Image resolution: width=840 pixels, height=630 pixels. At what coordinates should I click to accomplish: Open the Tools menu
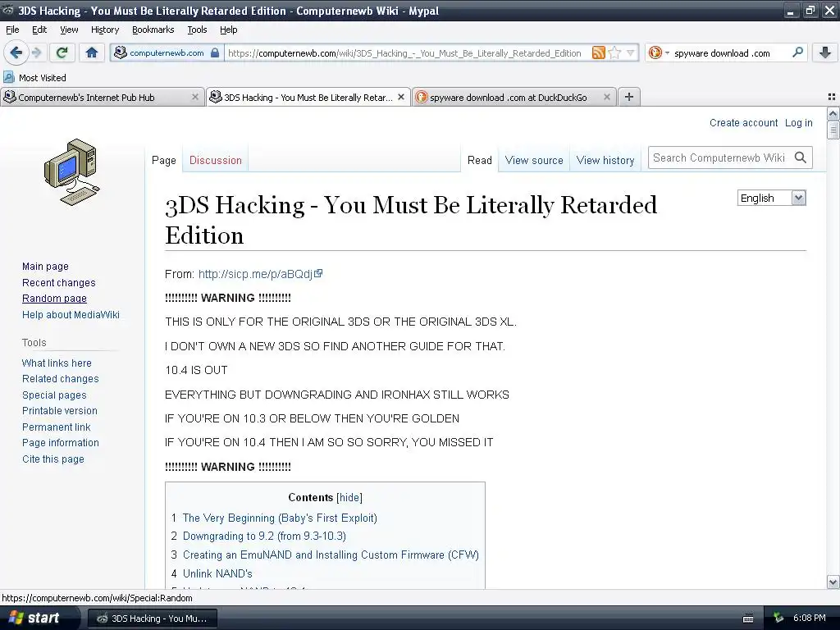point(197,30)
